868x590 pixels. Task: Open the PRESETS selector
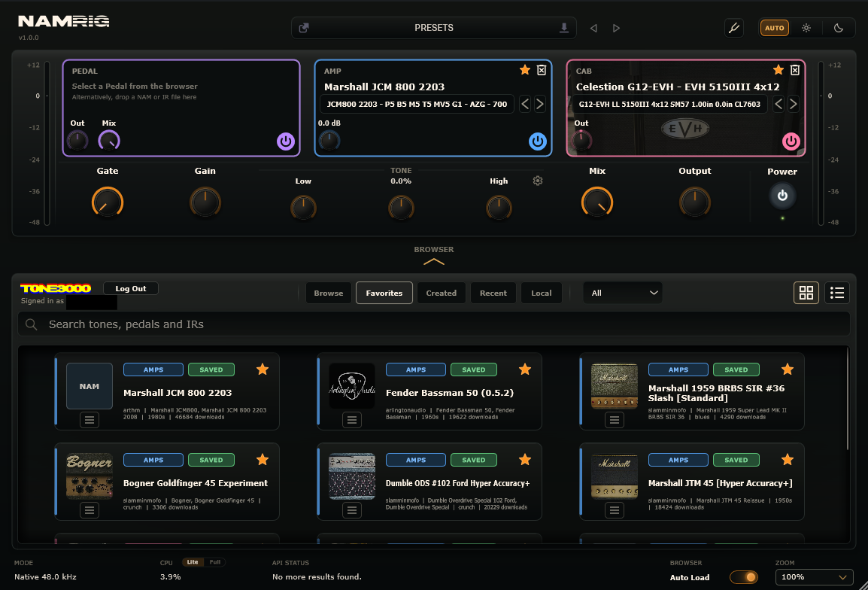click(x=433, y=28)
